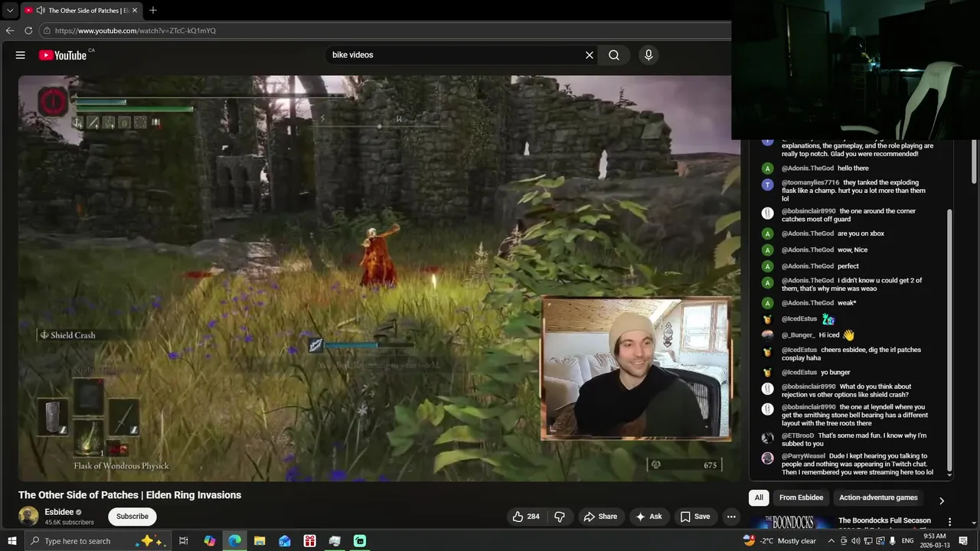The height and width of the screenshot is (551, 980).
Task: Dislike the video
Action: (560, 517)
